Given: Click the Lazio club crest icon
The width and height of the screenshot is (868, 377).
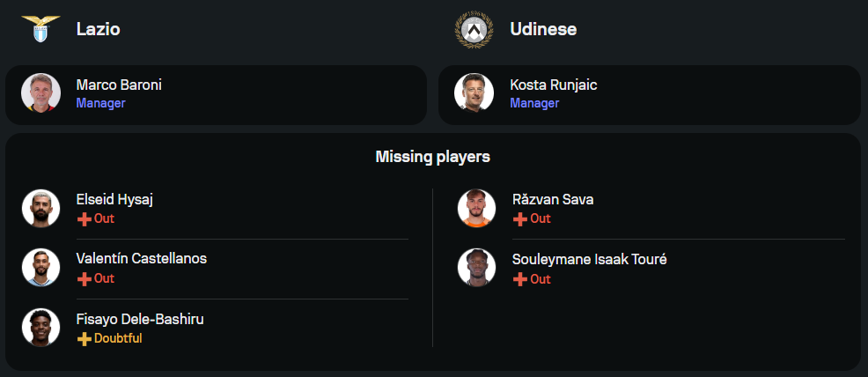Looking at the screenshot, I should [x=41, y=29].
